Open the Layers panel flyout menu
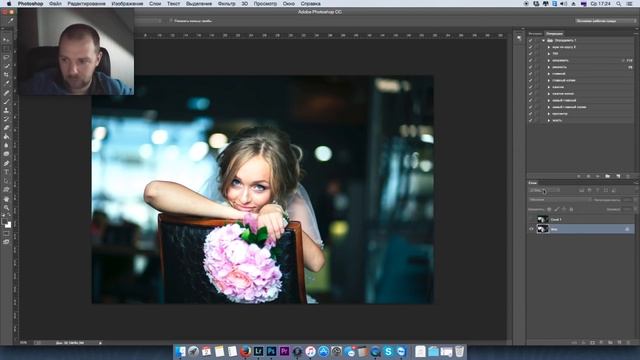This screenshot has height=360, width=640. click(636, 183)
